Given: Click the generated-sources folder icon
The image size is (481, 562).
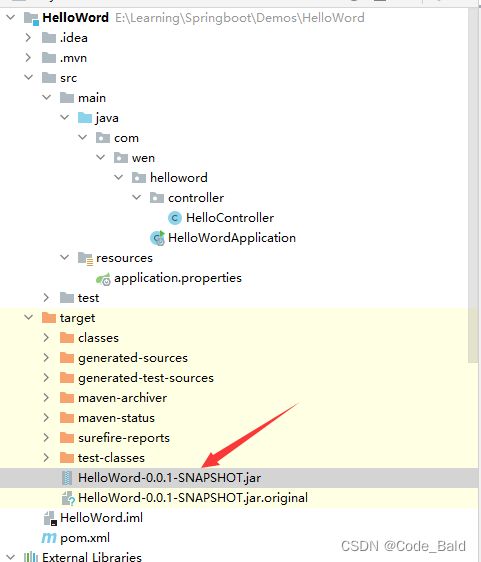Looking at the screenshot, I should [x=67, y=358].
